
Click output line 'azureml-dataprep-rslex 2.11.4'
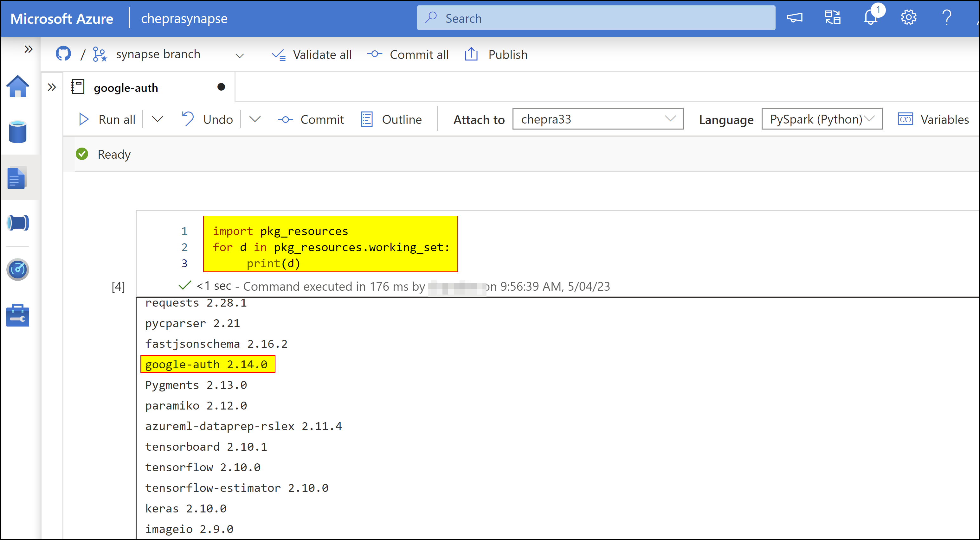click(x=243, y=426)
